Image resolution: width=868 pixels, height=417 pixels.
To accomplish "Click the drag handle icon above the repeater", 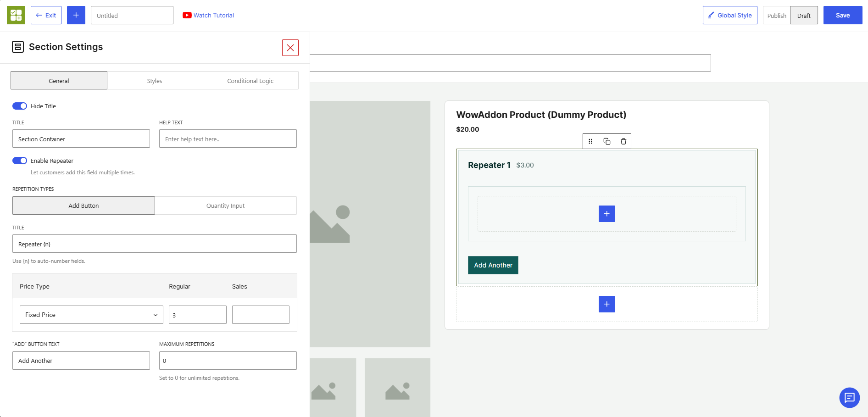I will click(590, 141).
